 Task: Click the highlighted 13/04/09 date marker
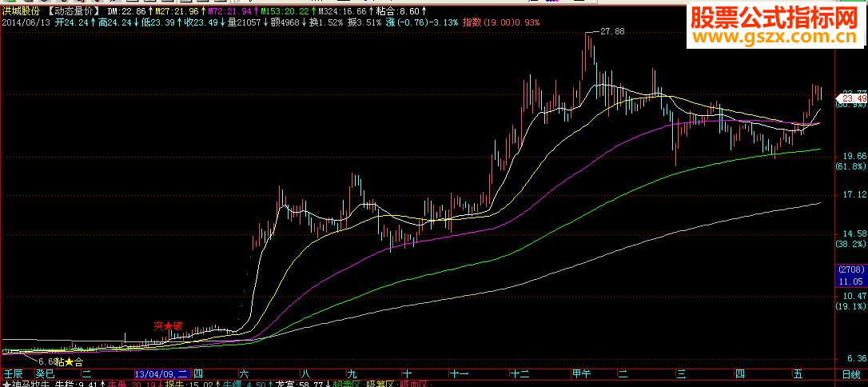tap(163, 375)
